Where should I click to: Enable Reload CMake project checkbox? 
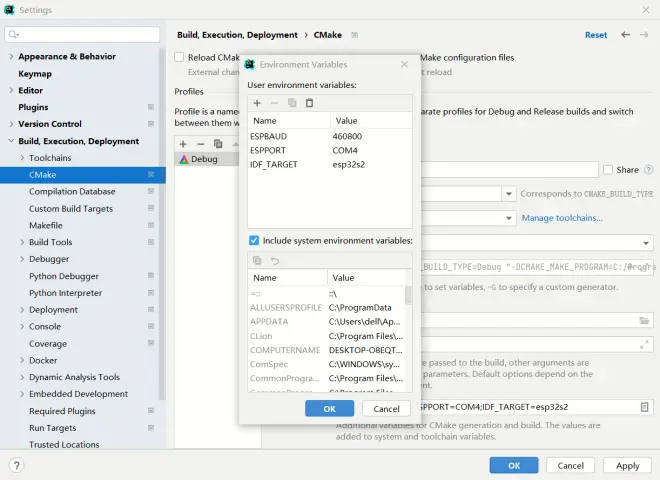coord(179,57)
